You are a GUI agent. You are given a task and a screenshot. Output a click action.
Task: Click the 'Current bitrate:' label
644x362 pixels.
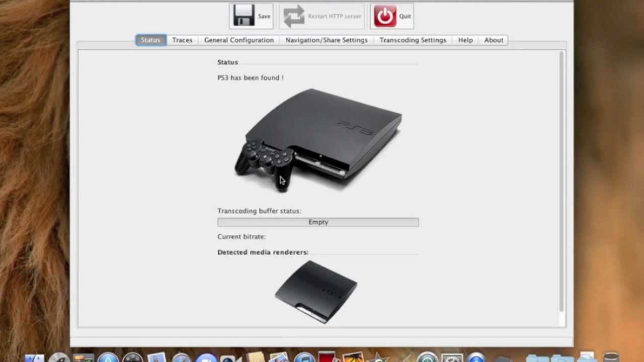point(242,237)
